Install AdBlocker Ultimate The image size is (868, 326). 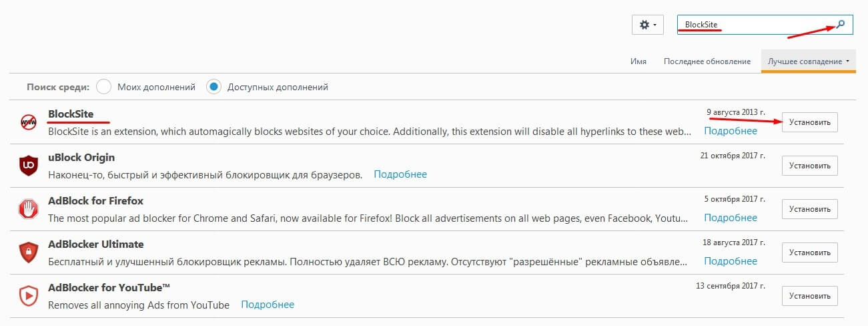pyautogui.click(x=809, y=253)
